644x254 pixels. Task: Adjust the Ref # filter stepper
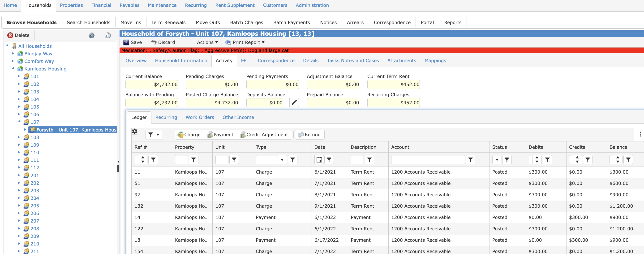[143, 160]
